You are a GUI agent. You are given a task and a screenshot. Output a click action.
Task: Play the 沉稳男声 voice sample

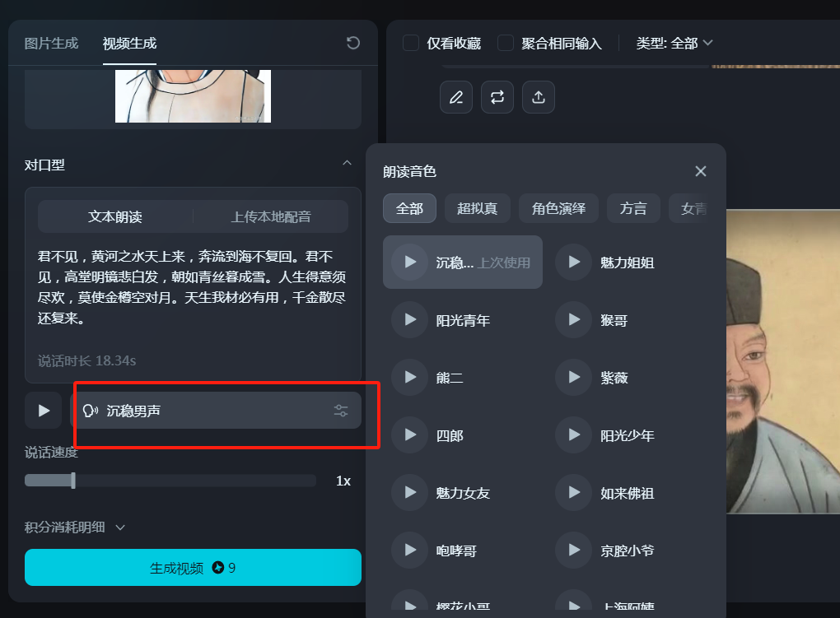click(x=409, y=263)
